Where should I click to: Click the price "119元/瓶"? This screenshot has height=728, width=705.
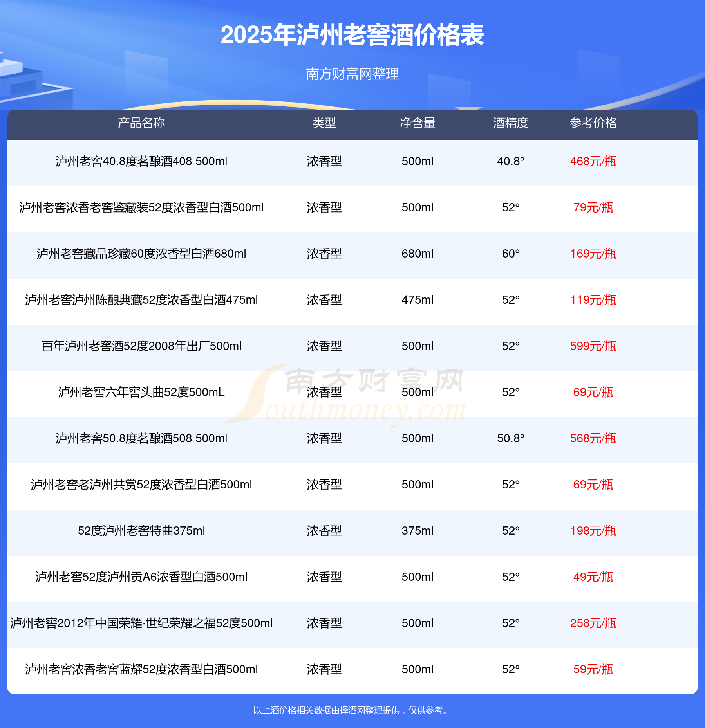pyautogui.click(x=593, y=300)
